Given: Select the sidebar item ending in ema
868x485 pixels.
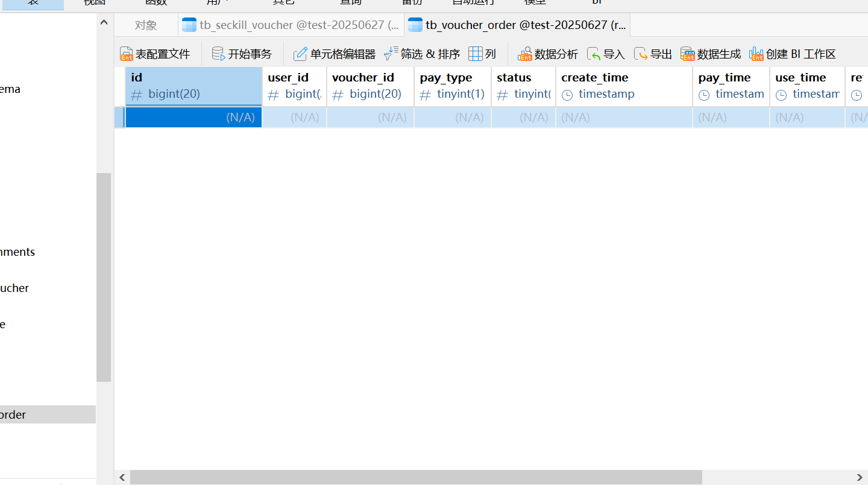Looking at the screenshot, I should click(10, 89).
